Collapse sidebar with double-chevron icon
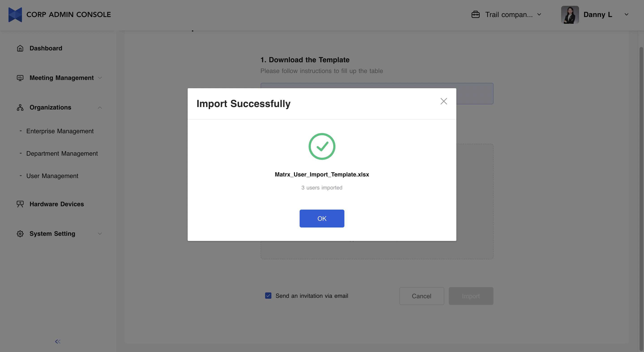Screen dimensions: 644x352 tap(58, 341)
